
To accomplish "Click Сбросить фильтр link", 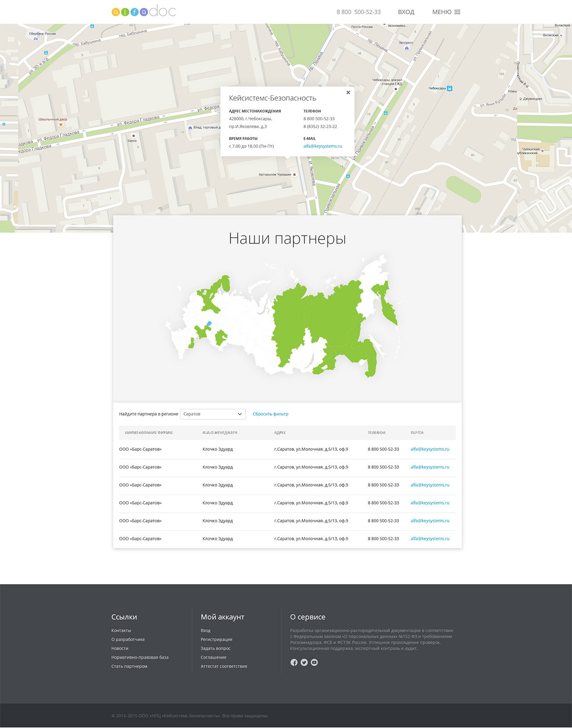I will point(270,414).
